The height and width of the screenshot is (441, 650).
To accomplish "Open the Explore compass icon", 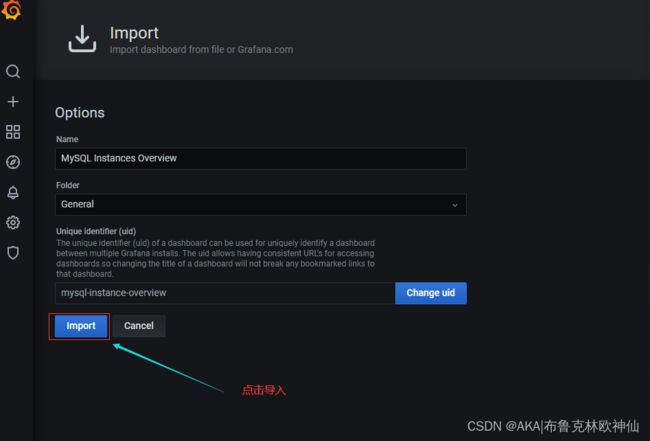I will (x=13, y=162).
